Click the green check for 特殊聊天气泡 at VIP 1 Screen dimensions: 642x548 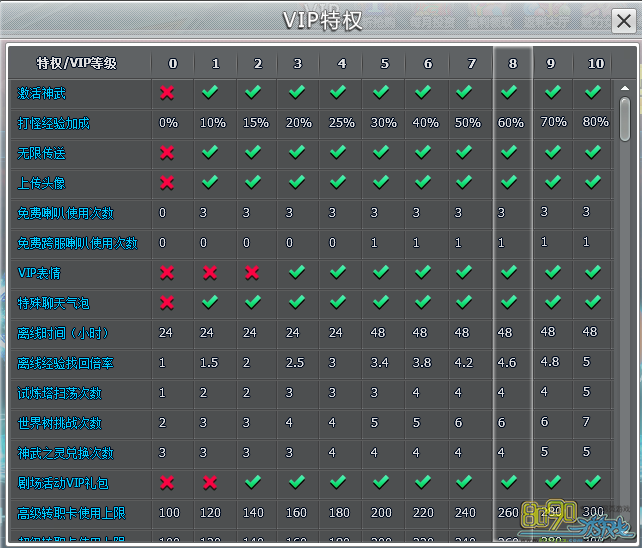coord(210,303)
